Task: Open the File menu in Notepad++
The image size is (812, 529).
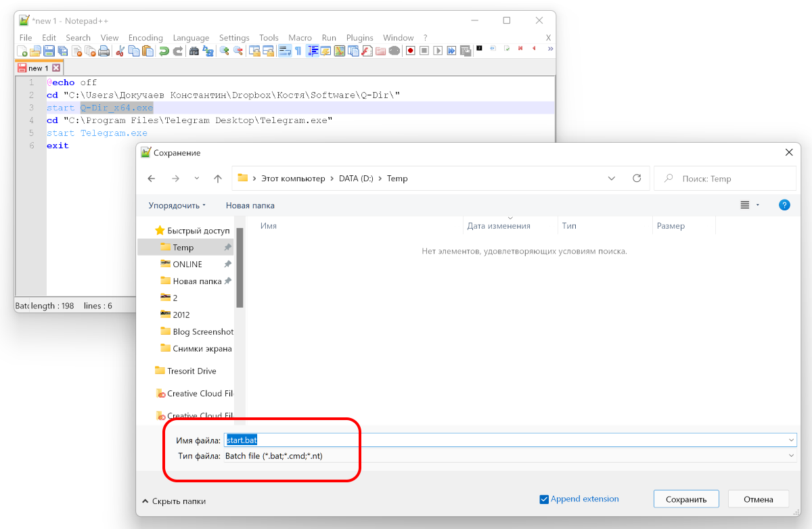Action: click(26, 38)
